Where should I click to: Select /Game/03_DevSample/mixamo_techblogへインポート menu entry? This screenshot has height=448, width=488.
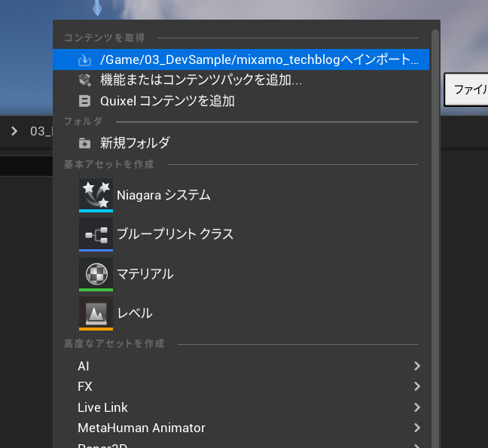pos(258,60)
